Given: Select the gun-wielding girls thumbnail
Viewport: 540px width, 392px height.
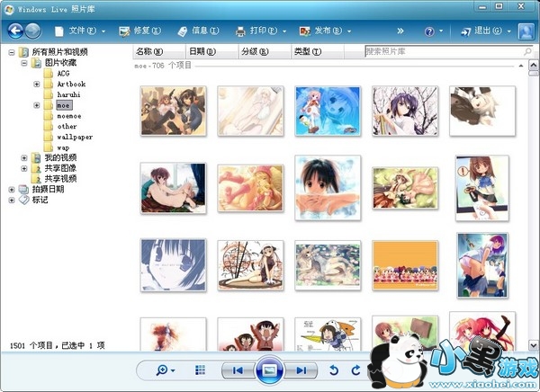Looking at the screenshot, I should click(x=174, y=111).
